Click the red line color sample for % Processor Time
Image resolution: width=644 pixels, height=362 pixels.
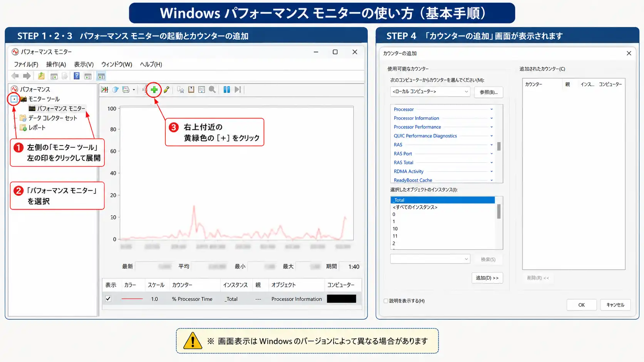point(132,299)
